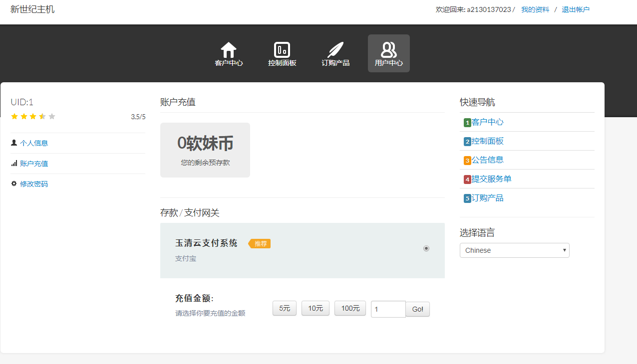Click the chart icon beside 账户充值
Screen dimensions: 637x364
(x=13, y=163)
